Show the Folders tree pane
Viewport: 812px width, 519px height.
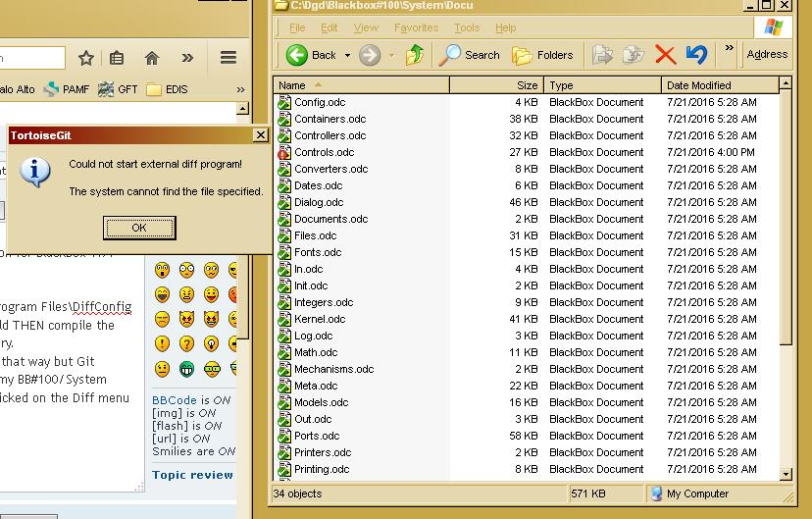click(x=542, y=55)
